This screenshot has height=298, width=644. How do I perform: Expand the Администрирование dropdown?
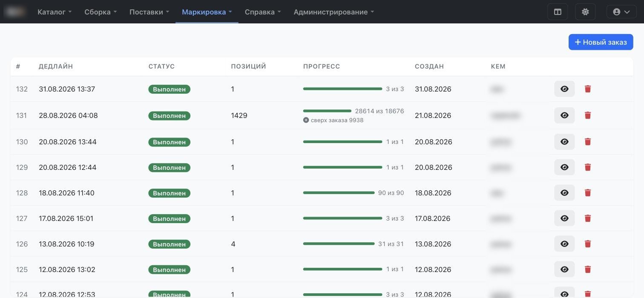pos(333,12)
